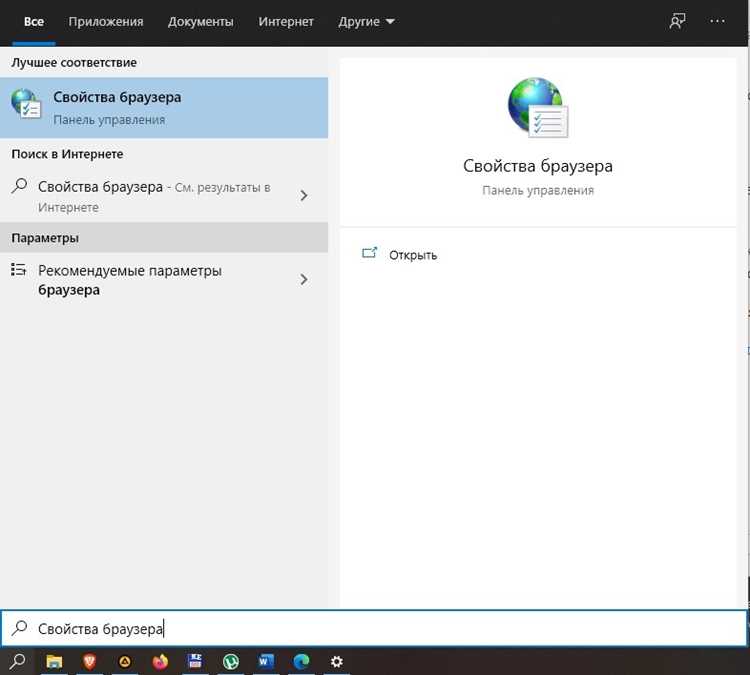Open the yellow triangle app on taskbar

(125, 662)
